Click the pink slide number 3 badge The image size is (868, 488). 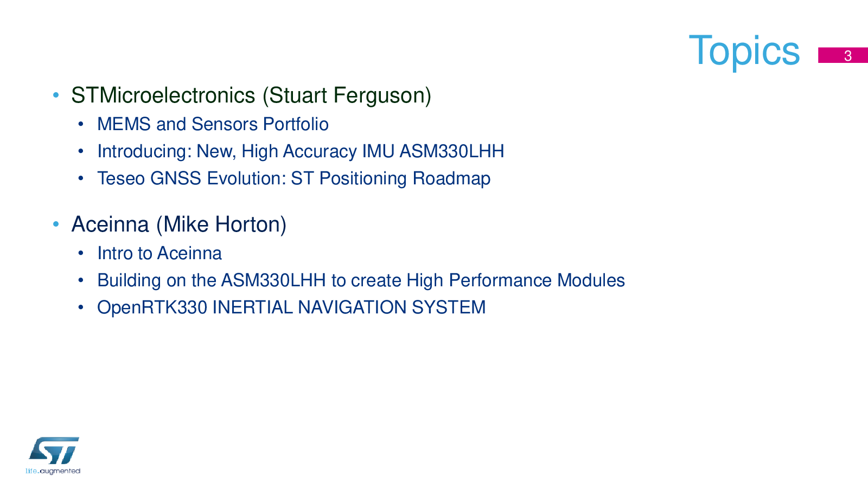[843, 55]
